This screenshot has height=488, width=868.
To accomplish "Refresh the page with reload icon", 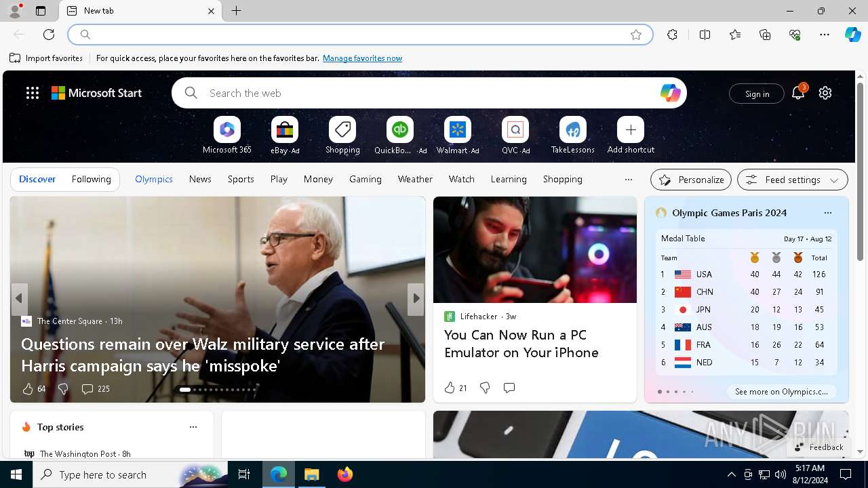I will [49, 35].
